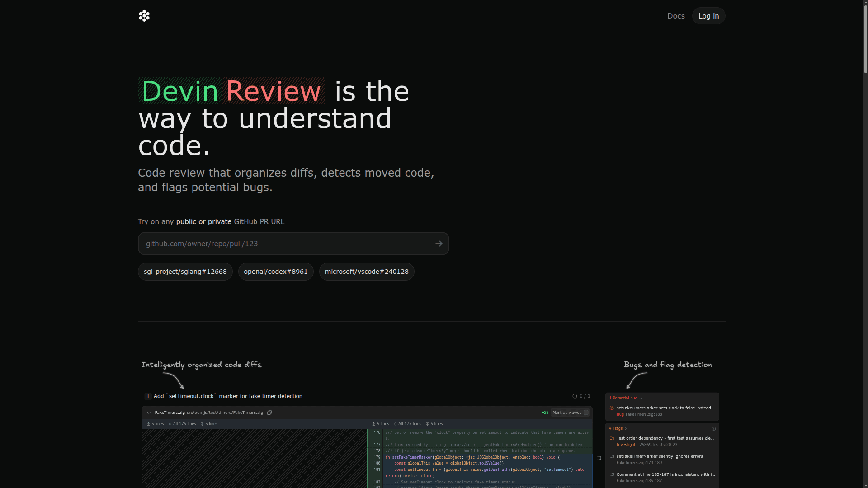Open Docs
Viewport: 868px width, 488px height.
click(x=676, y=16)
